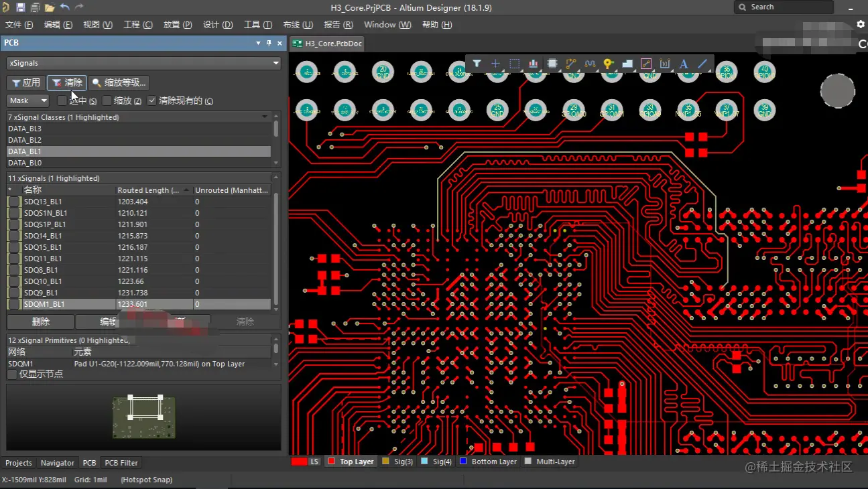Toggle checkbox for SDQ8_BL1 row
The height and width of the screenshot is (489, 868).
point(14,270)
